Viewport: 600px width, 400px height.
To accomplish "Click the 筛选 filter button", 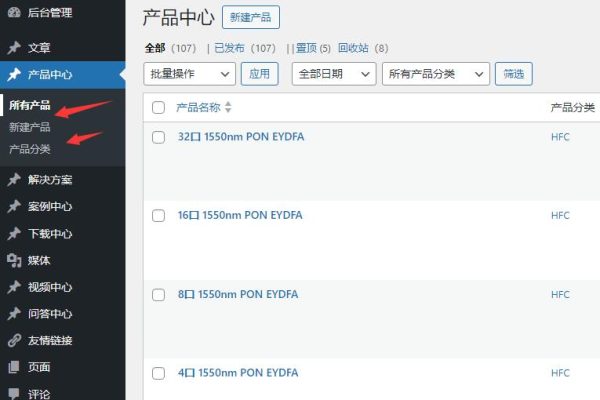I will click(x=513, y=73).
